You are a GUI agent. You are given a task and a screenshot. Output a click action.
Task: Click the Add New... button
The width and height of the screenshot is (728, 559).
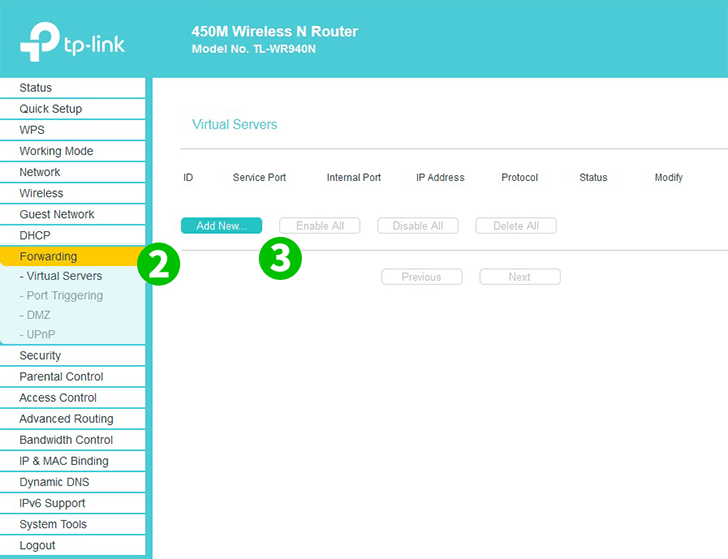221,226
